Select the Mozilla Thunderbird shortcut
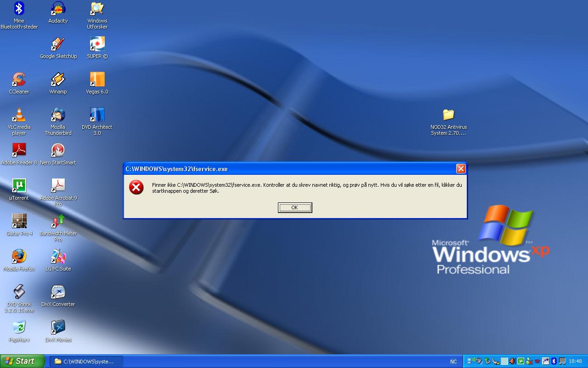 (58, 121)
